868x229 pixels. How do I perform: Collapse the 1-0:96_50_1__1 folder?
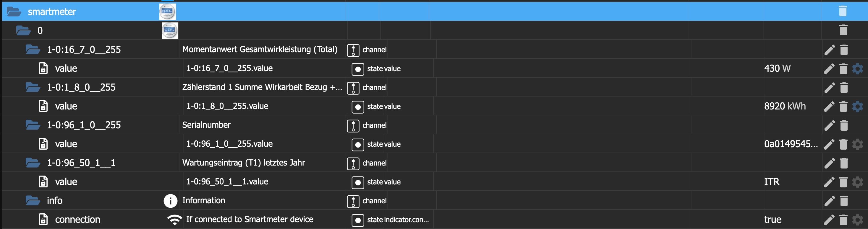tap(33, 163)
